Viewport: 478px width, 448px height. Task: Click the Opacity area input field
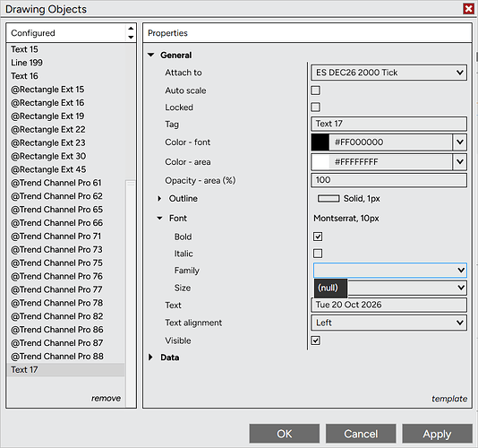[389, 180]
